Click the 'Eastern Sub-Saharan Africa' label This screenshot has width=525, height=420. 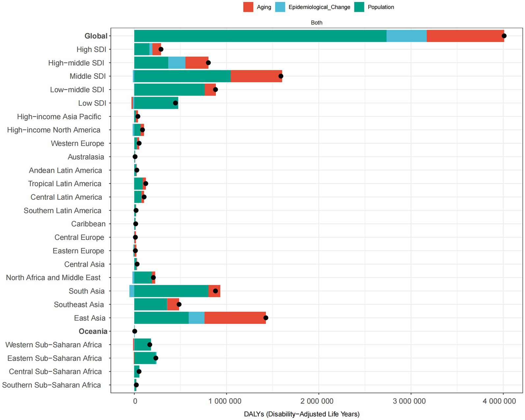pyautogui.click(x=55, y=358)
